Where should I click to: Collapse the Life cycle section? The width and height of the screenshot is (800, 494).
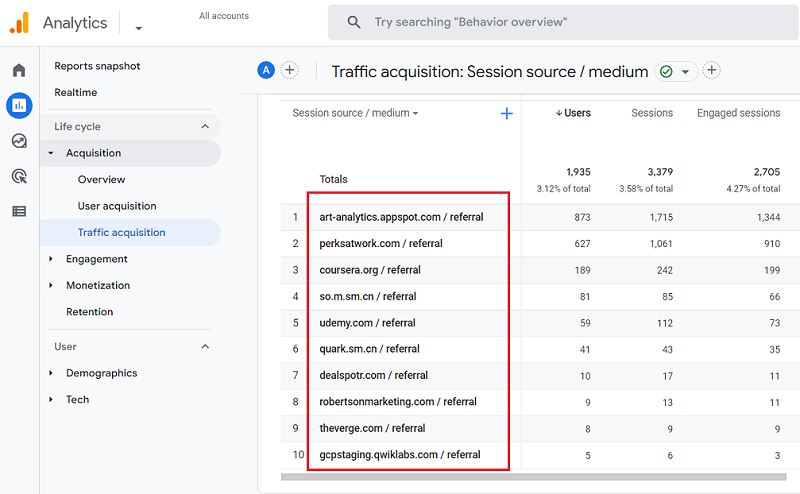pos(205,127)
